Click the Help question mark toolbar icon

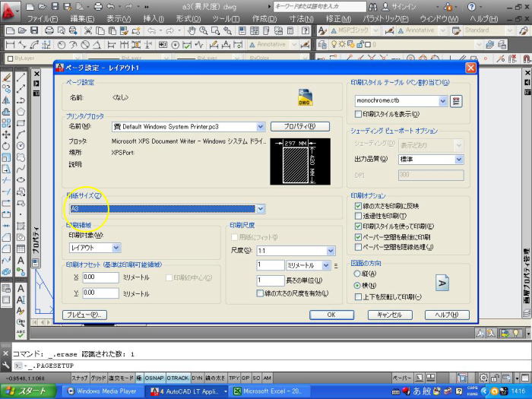306,31
